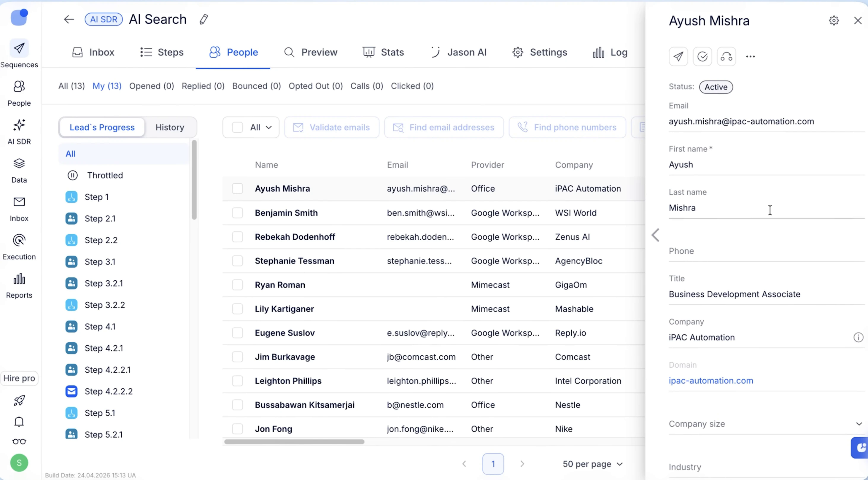868x480 pixels.
Task: Tick the checkbox for Benjamin Smith
Action: 237,213
